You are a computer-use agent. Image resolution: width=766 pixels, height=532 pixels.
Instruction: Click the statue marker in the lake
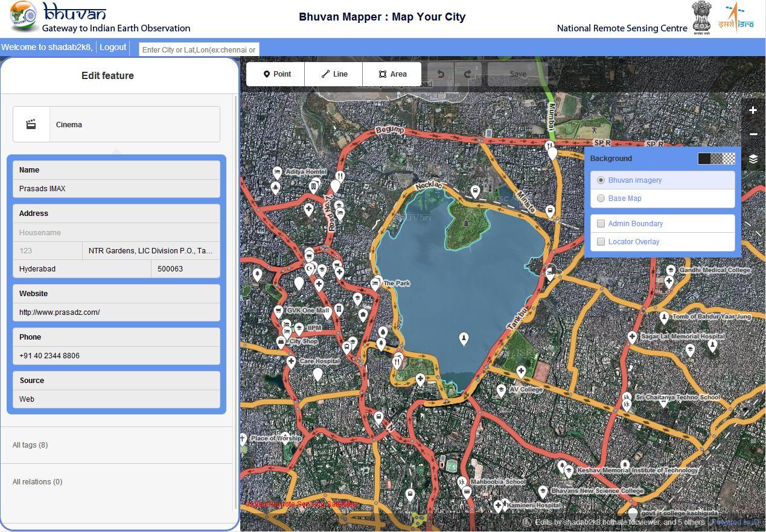click(464, 338)
